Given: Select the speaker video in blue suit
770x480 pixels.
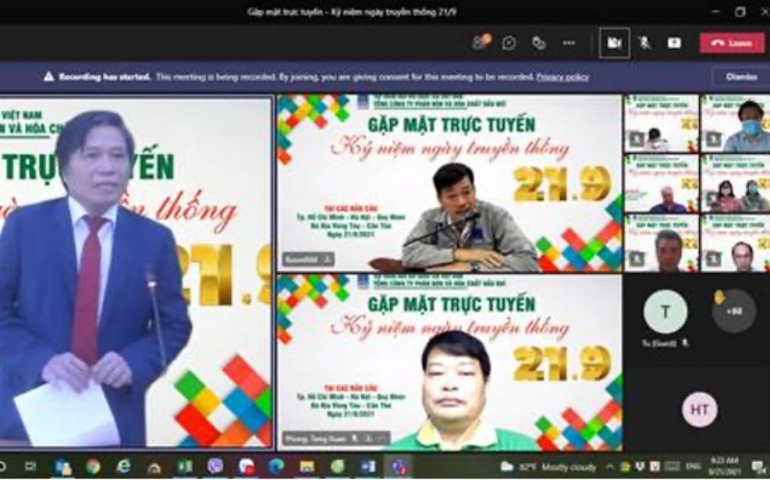Looking at the screenshot, I should point(136,272).
